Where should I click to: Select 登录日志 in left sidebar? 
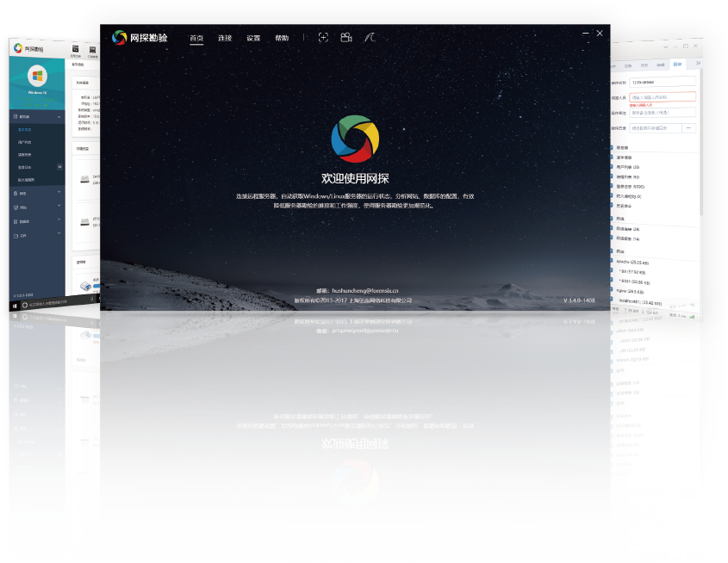pos(25,167)
